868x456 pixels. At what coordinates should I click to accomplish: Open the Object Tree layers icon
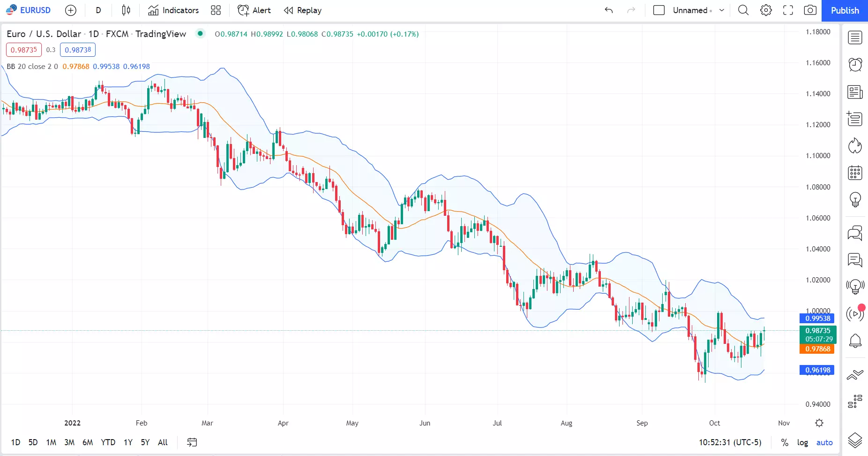coord(855,440)
